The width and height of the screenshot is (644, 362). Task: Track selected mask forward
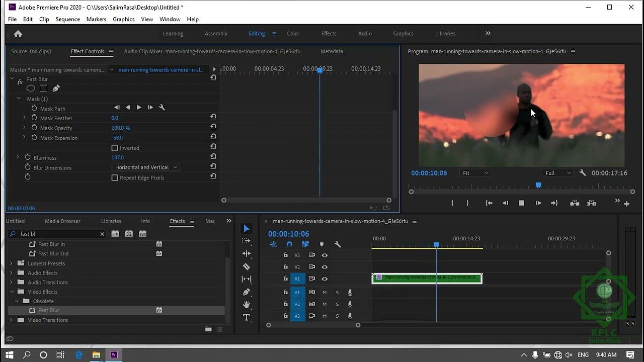pos(139,107)
